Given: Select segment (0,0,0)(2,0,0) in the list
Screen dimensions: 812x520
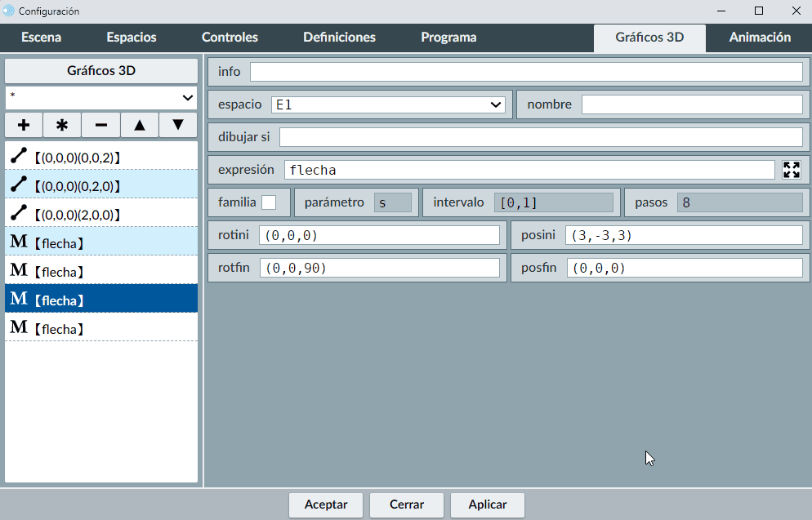Looking at the screenshot, I should (x=101, y=214).
